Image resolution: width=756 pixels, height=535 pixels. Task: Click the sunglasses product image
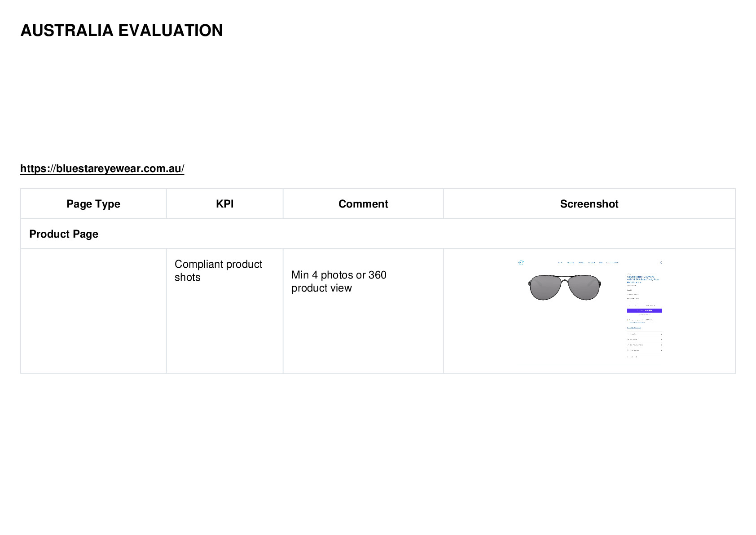tap(564, 287)
